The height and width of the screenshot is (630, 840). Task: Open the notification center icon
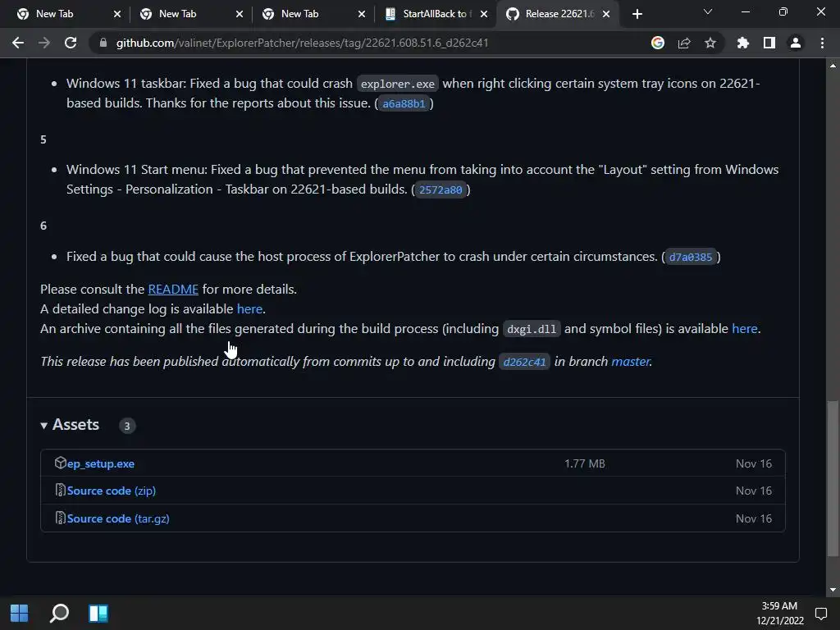click(x=820, y=614)
